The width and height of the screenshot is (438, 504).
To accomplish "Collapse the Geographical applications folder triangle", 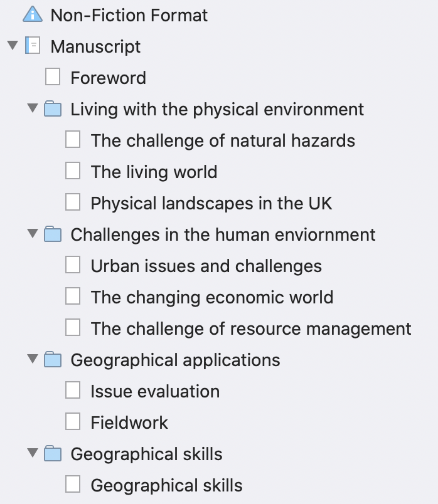I will 33,359.
